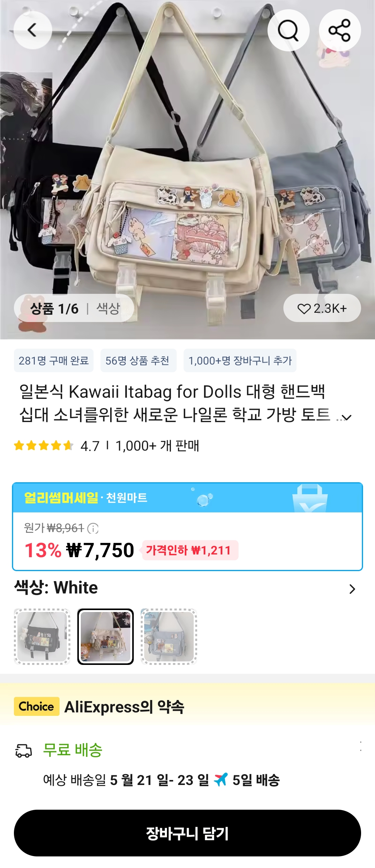This screenshot has height=868, width=375.
Task: Tap the back arrow icon
Action: [32, 30]
